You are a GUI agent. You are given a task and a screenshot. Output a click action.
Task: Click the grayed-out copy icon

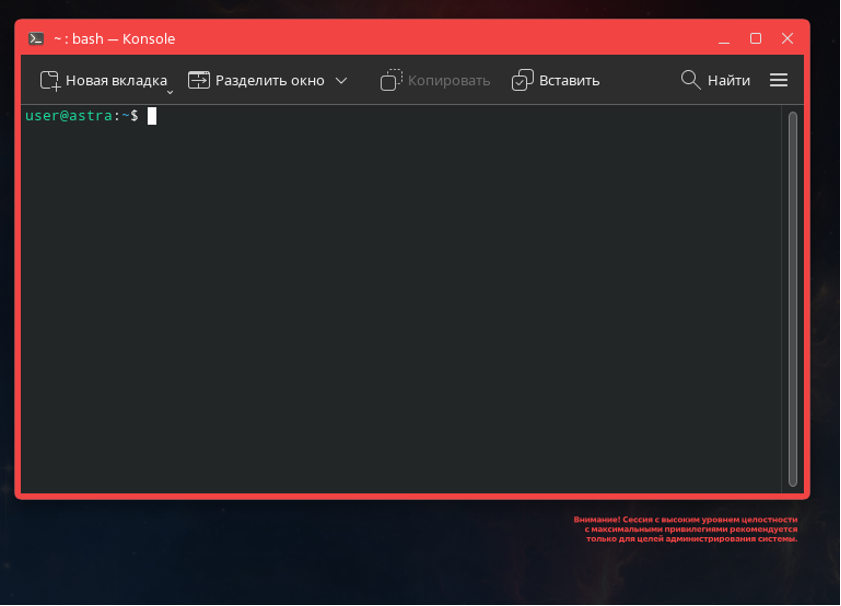[x=391, y=80]
